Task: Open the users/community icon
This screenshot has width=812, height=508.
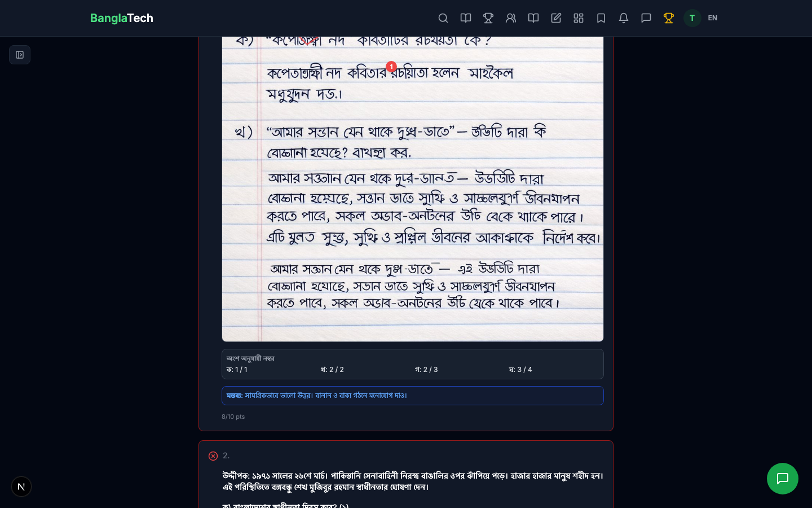Action: pyautogui.click(x=511, y=18)
